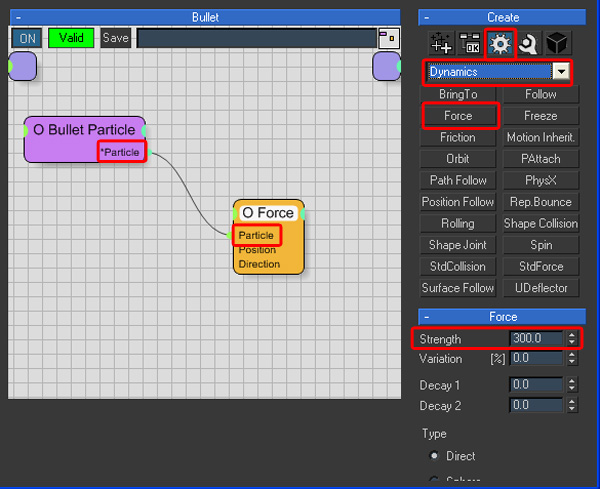Choose the Freeze operator
Viewport: 600px width, 489px height.
click(541, 116)
